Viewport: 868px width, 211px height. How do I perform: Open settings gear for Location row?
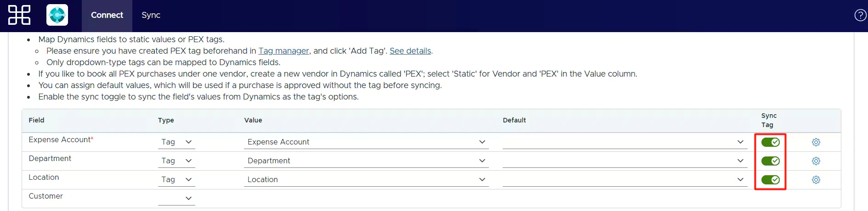816,180
